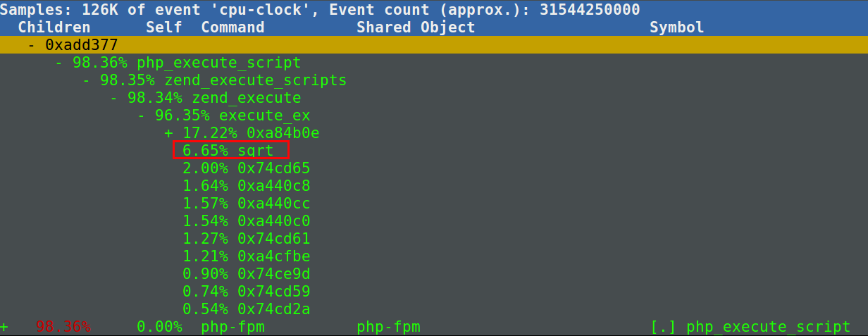Select the 0.54% 0x74cd2a line
The width and height of the screenshot is (868, 336).
pyautogui.click(x=246, y=309)
